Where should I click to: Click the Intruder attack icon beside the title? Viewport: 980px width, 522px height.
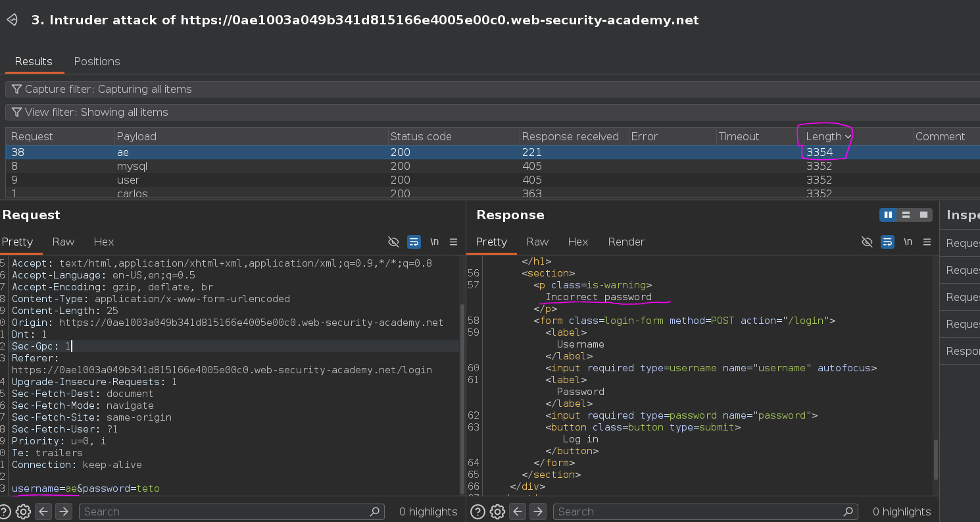[x=12, y=20]
